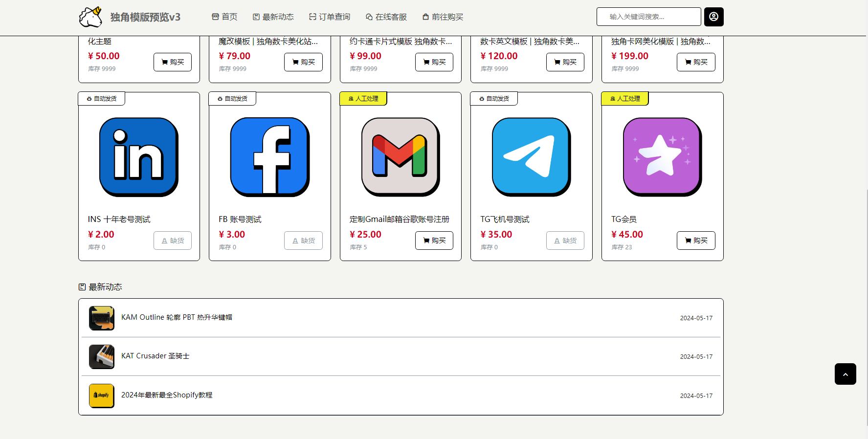This screenshot has height=439, width=868.
Task: Click the 独角卡网美化模版 product title
Action: tap(661, 42)
